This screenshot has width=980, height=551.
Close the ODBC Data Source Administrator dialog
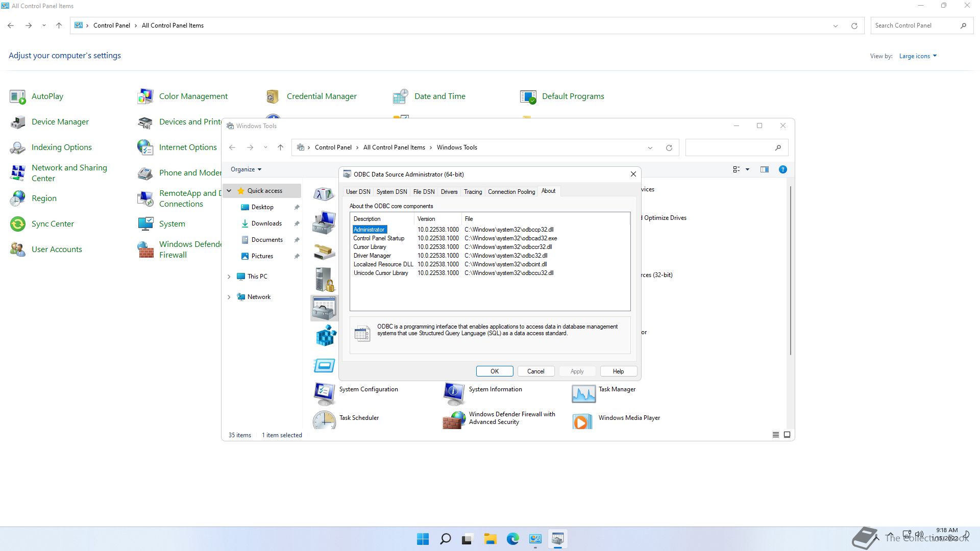pos(633,174)
